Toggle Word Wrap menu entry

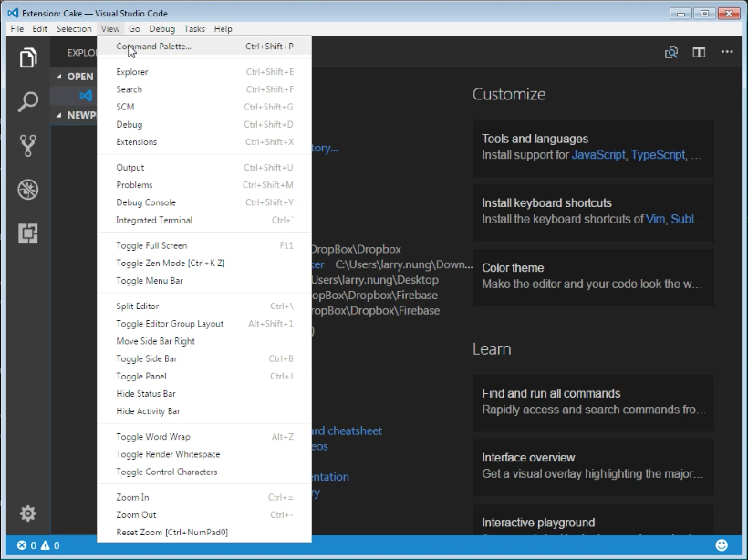tap(204, 437)
